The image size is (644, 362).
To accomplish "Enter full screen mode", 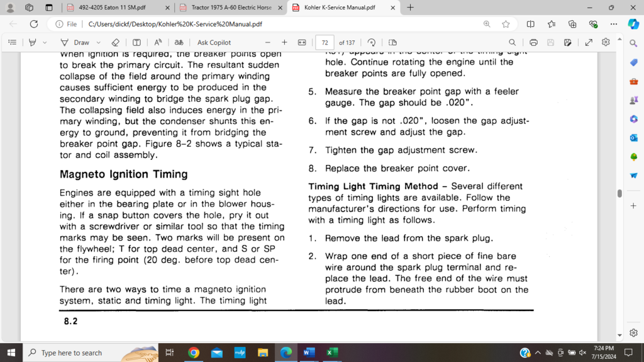I will pos(589,42).
